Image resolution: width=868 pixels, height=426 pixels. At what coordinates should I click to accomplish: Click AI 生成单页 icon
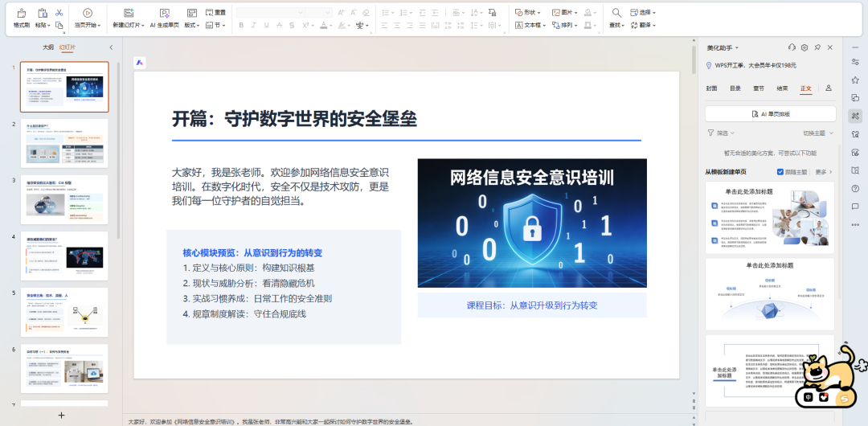(164, 13)
